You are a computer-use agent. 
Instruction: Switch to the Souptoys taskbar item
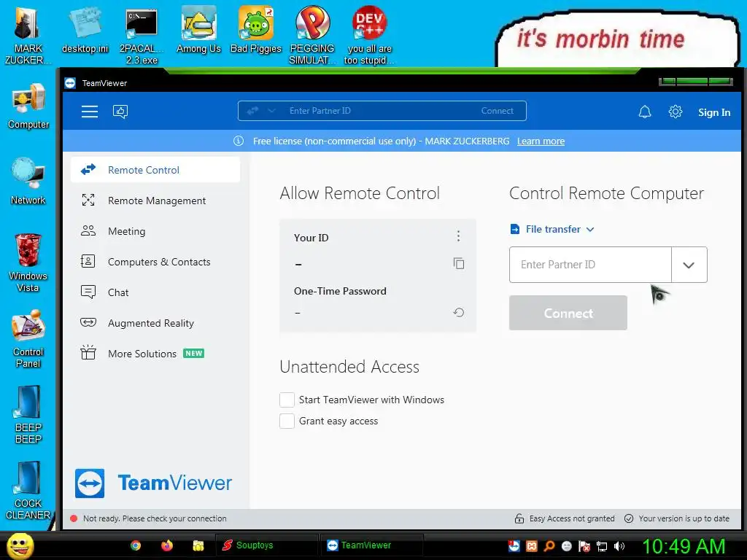pos(267,545)
